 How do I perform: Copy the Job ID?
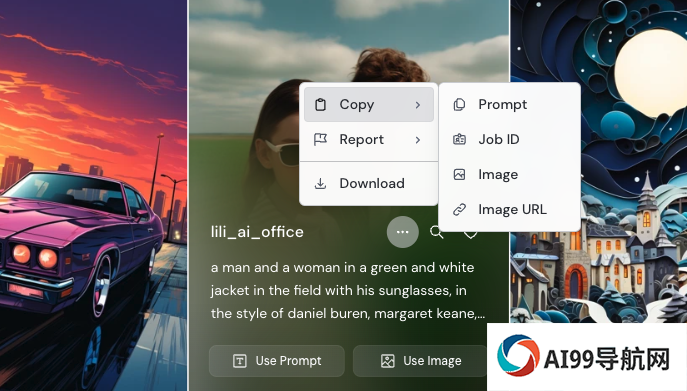point(510,139)
